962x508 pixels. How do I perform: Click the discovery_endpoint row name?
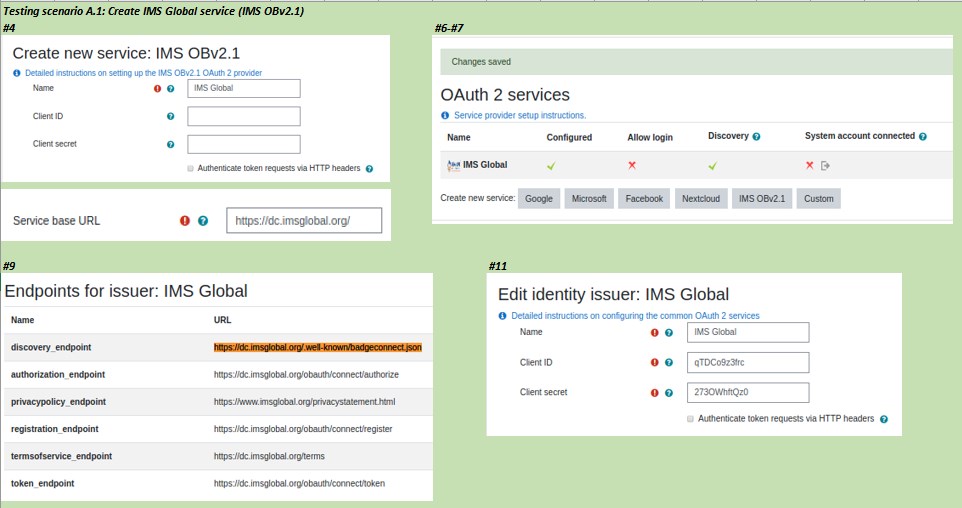click(51, 347)
